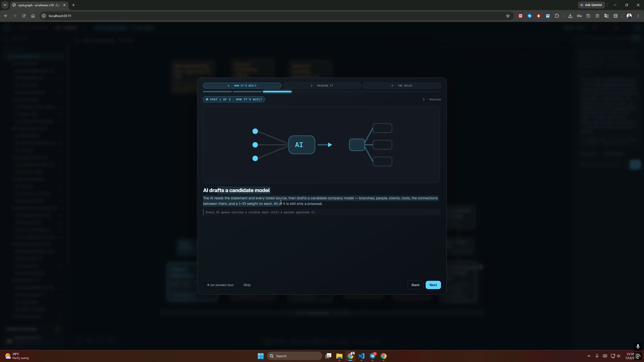Click the 'AI drafts a candidate model' heading
644x362 pixels.
[236, 190]
